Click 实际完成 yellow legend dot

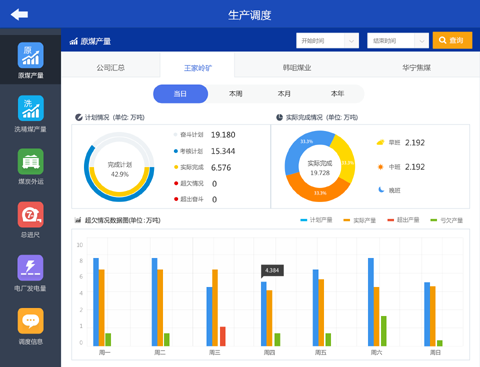(x=176, y=167)
